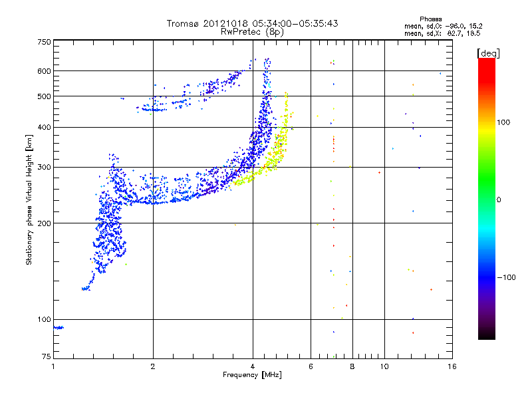The image size is (532, 399).
Task: Select the 'RwPretec (8p)' subtitle text
Action: [x=252, y=32]
